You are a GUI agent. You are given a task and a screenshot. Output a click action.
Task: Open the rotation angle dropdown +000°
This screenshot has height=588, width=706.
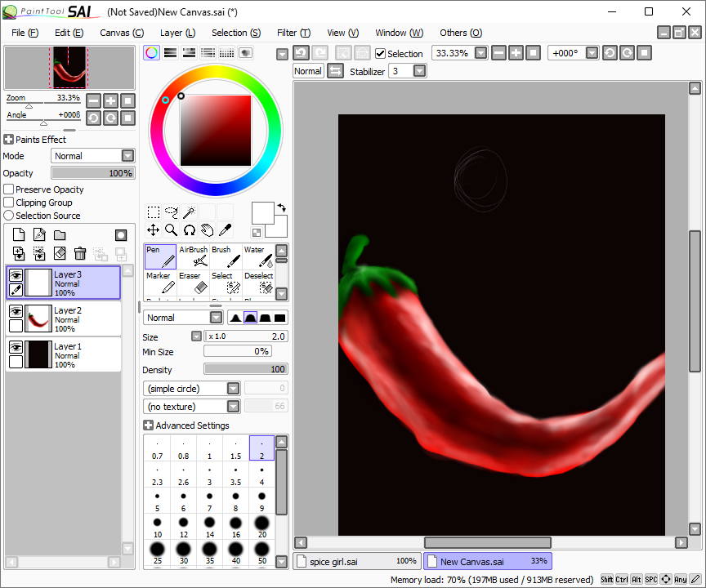click(x=592, y=53)
